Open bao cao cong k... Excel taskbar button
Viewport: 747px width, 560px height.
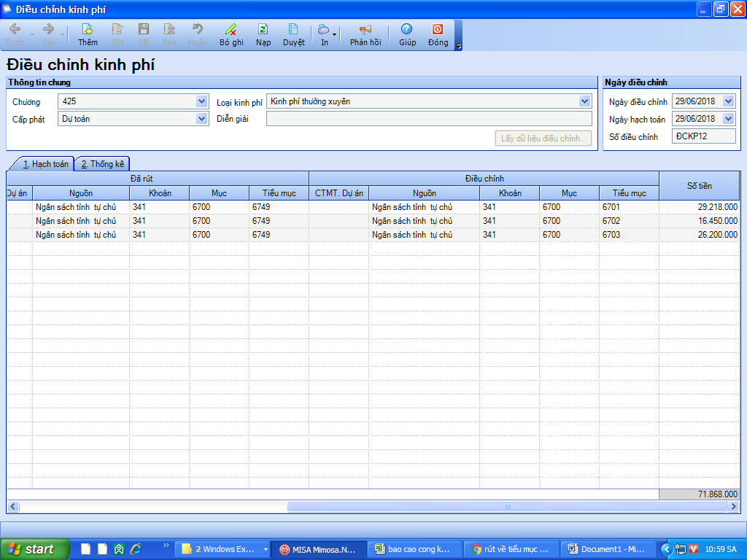coord(415,550)
